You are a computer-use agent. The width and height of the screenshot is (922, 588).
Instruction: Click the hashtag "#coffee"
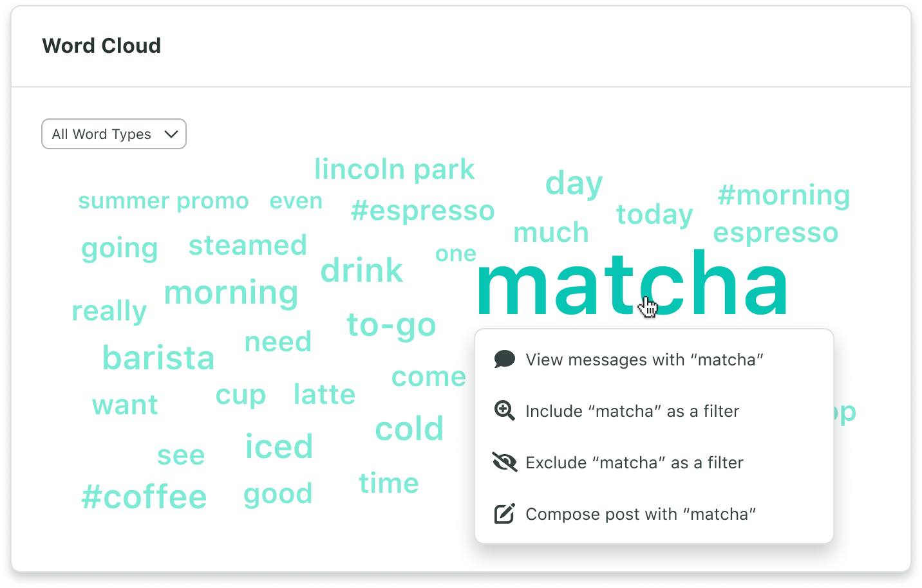(144, 495)
